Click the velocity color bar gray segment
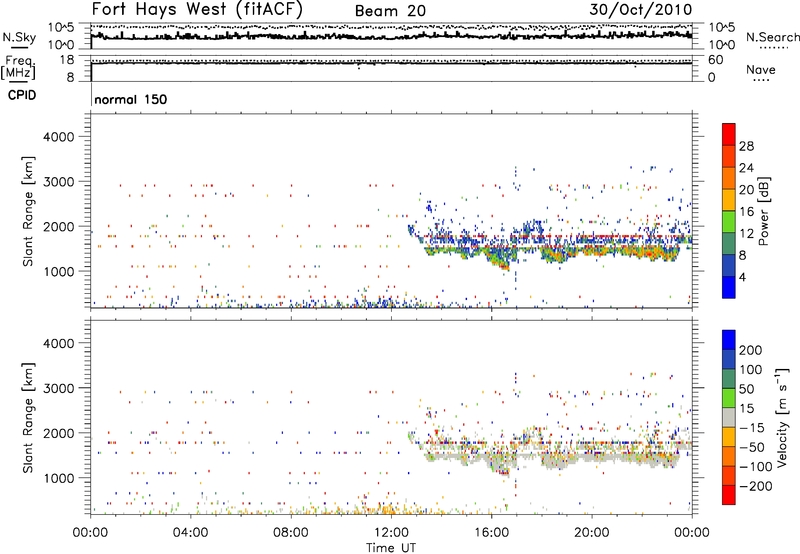Screen dimensions: 800x554 pyautogui.click(x=729, y=417)
